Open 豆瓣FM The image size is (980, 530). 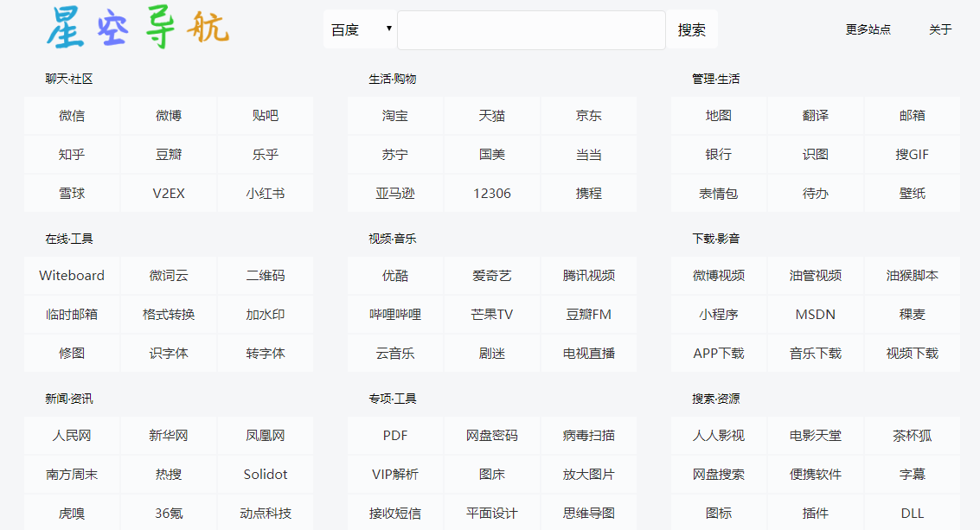click(x=589, y=315)
